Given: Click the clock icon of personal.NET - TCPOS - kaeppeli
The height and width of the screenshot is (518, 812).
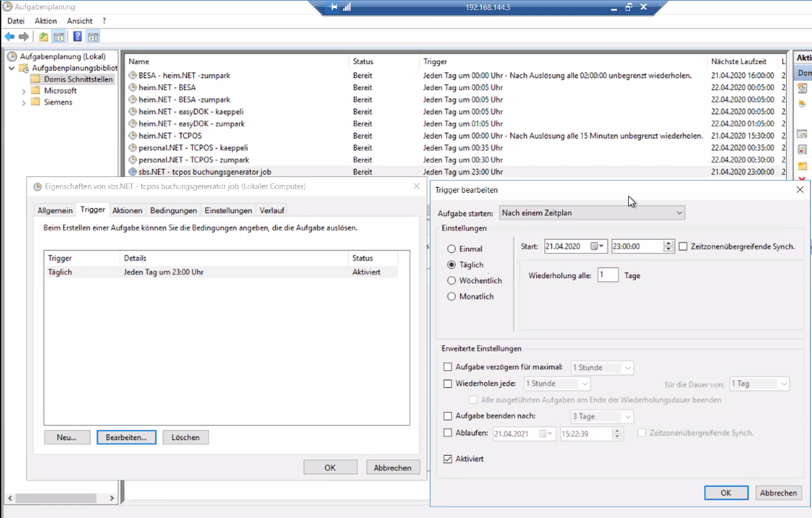Looking at the screenshot, I should click(132, 148).
